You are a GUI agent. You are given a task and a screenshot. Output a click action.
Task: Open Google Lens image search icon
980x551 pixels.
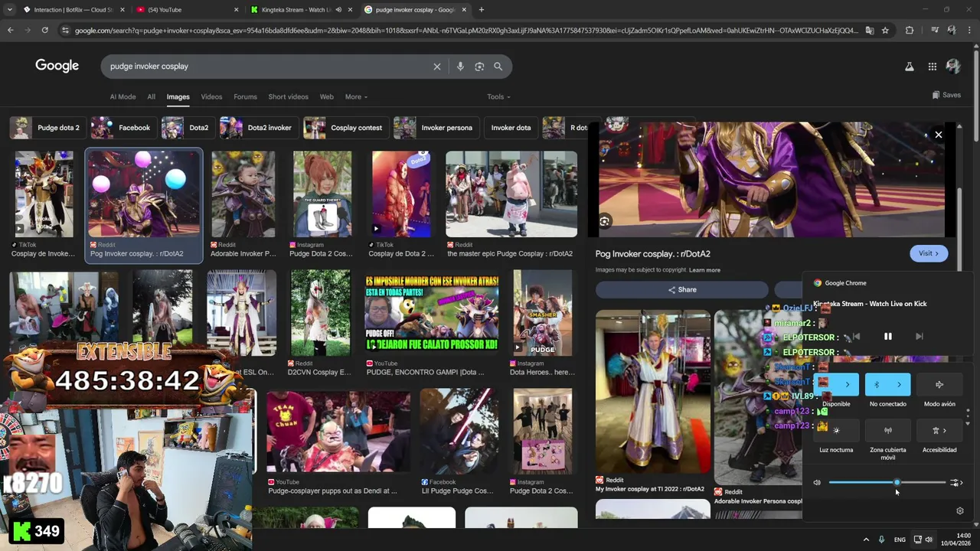click(x=479, y=67)
